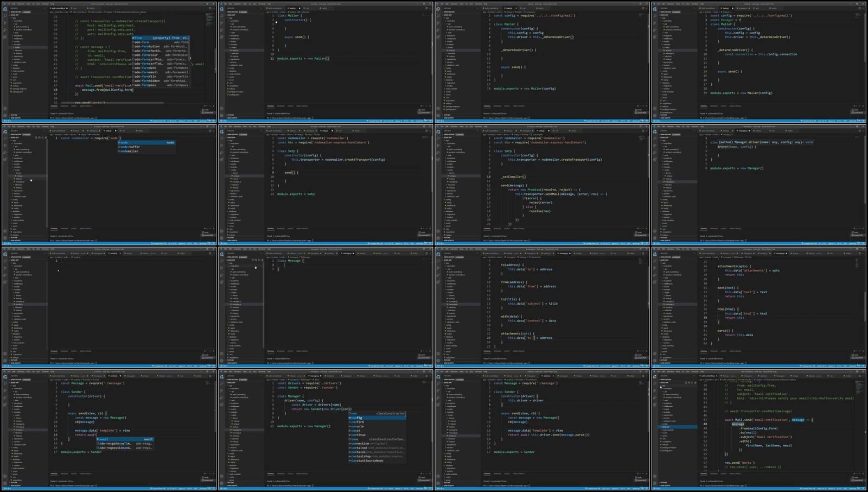Open the Smtp frame showing the Promise sendMail code
Screen dimensions: 868x492
click(x=542, y=185)
